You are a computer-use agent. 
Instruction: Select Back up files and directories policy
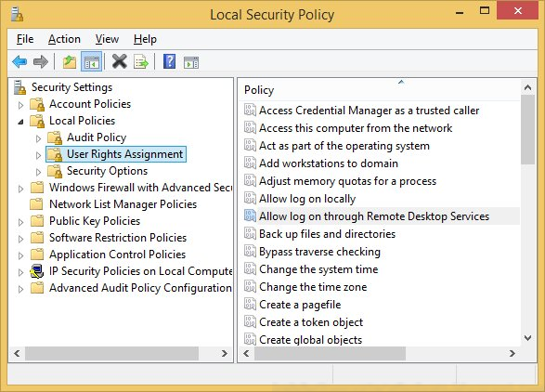click(x=327, y=234)
